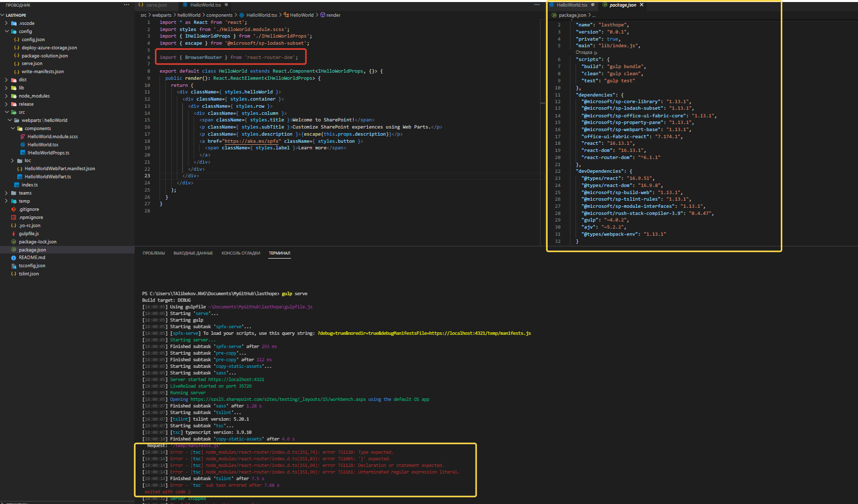Open the КОНСОЛЬ ОТЛАДКИ panel tab

(241, 253)
